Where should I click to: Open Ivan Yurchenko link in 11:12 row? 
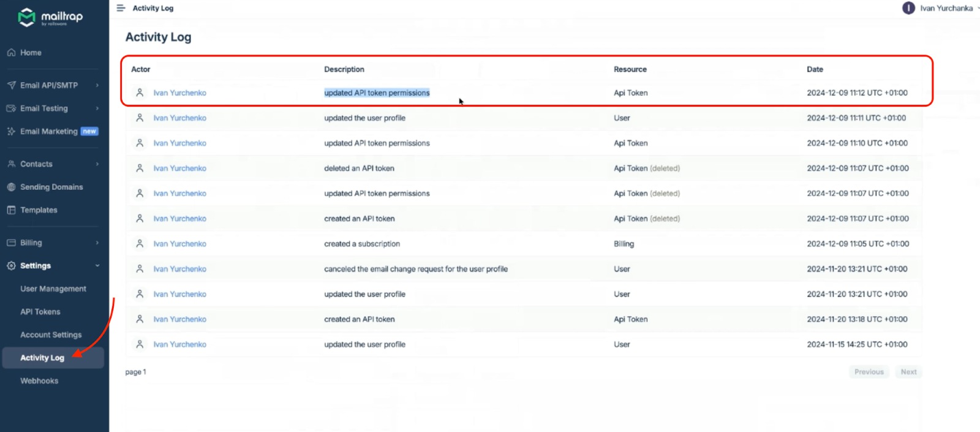(x=179, y=93)
